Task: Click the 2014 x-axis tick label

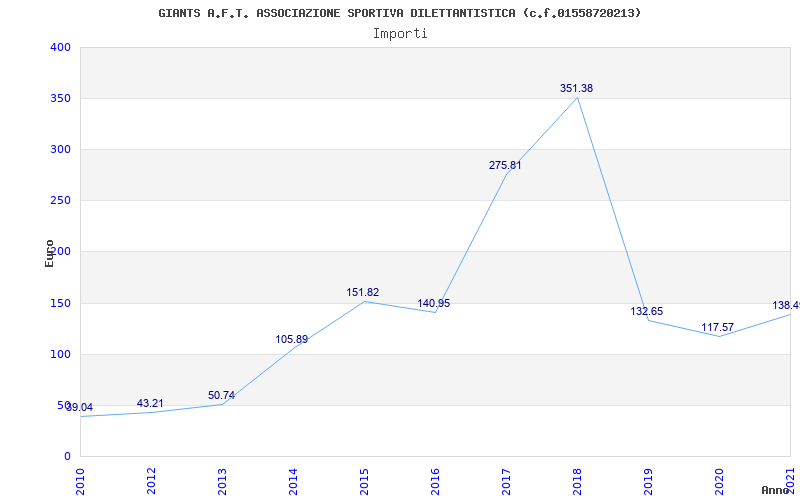Action: (x=293, y=480)
